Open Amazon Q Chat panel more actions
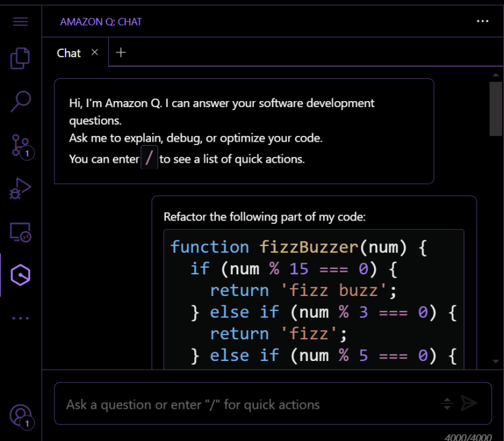The image size is (504, 441). (x=482, y=21)
